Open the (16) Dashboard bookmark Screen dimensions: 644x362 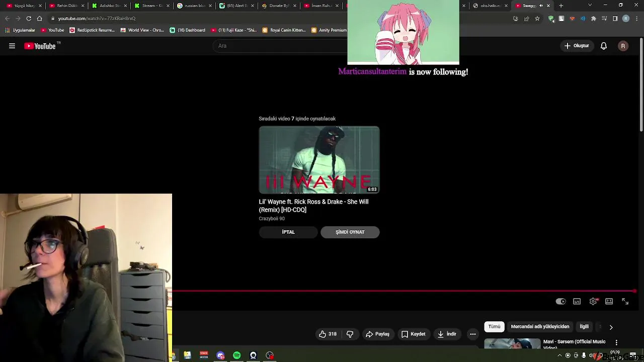[x=187, y=30]
